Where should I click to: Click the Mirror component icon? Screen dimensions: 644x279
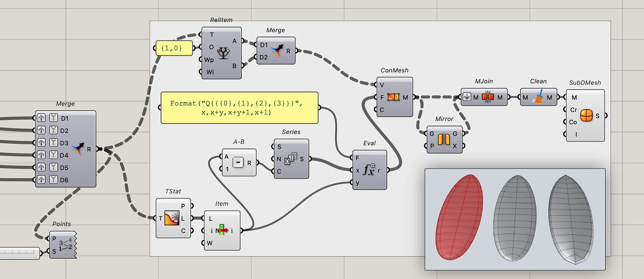444,139
